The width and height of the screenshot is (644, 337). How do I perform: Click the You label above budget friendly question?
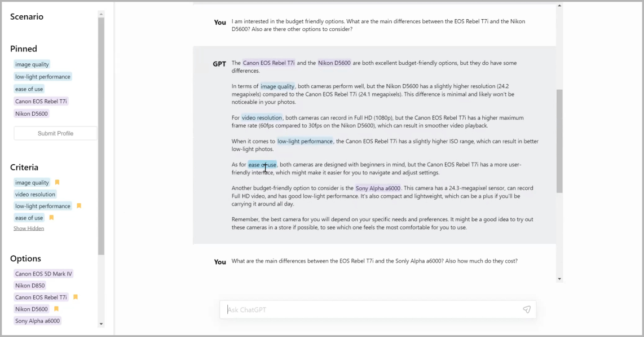click(220, 22)
